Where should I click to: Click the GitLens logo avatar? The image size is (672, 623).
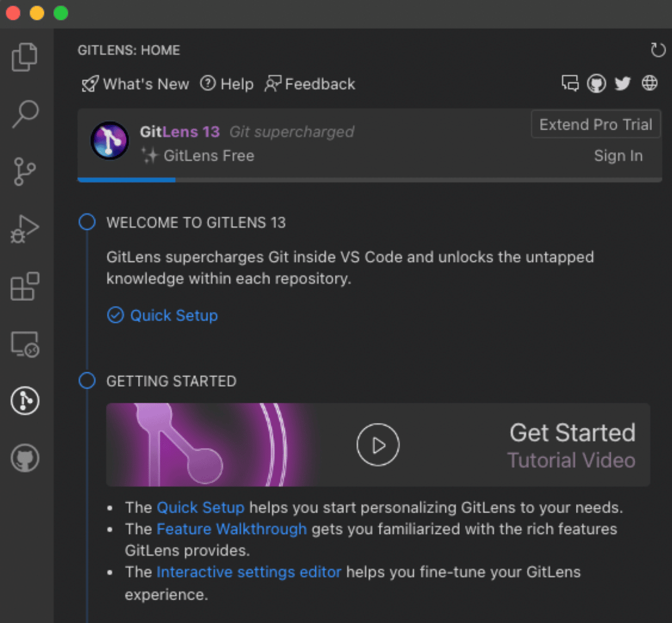109,141
